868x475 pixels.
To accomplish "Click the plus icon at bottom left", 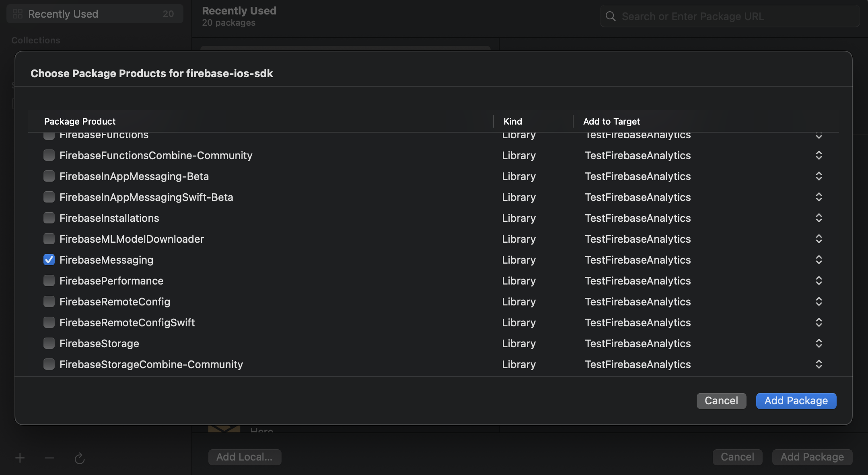I will click(20, 458).
